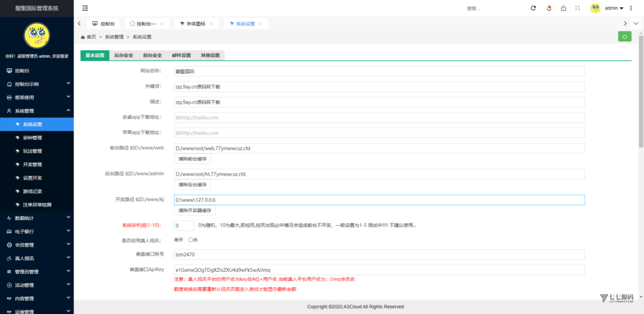Image resolution: width=644 pixels, height=314 pixels.
Task: Click the refresh icon in the top bar
Action: click(x=533, y=8)
